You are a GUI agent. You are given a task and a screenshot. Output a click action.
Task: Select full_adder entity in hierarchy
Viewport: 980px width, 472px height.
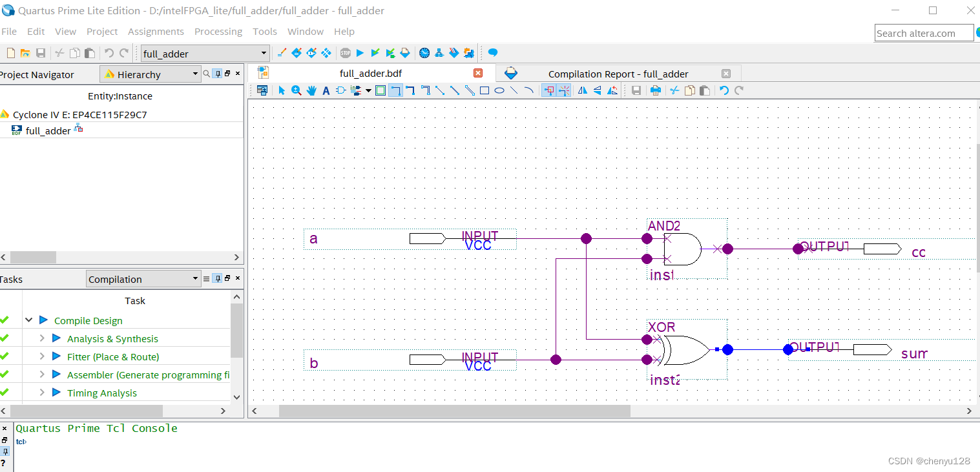click(48, 130)
